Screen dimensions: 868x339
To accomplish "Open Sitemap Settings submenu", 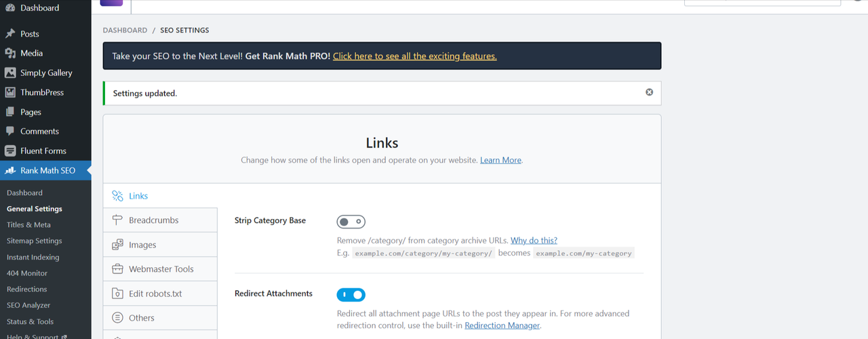I will tap(34, 241).
